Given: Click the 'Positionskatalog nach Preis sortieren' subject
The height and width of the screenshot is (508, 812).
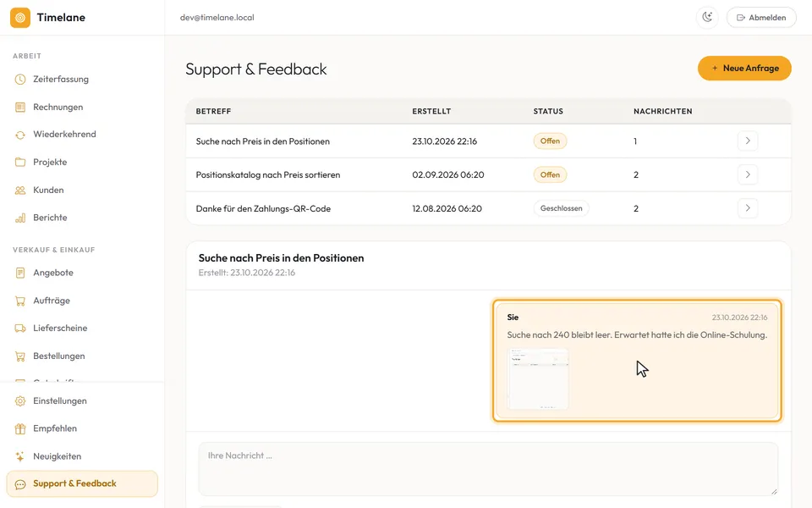Looking at the screenshot, I should 268,175.
